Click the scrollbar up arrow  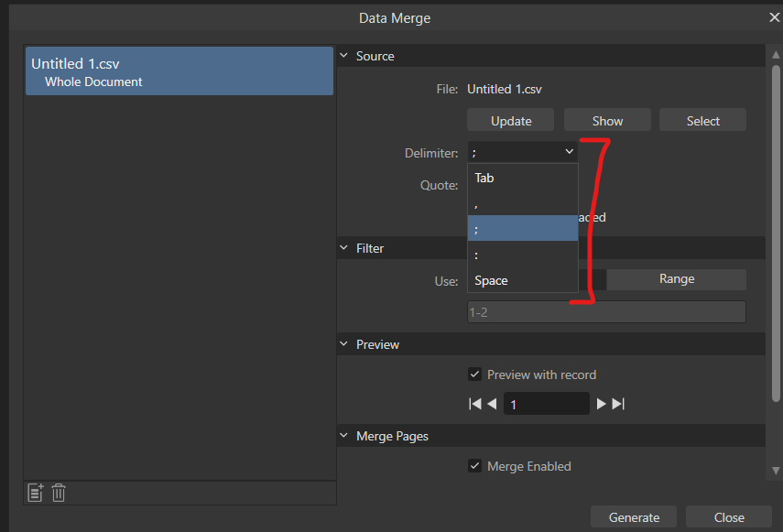[776, 55]
